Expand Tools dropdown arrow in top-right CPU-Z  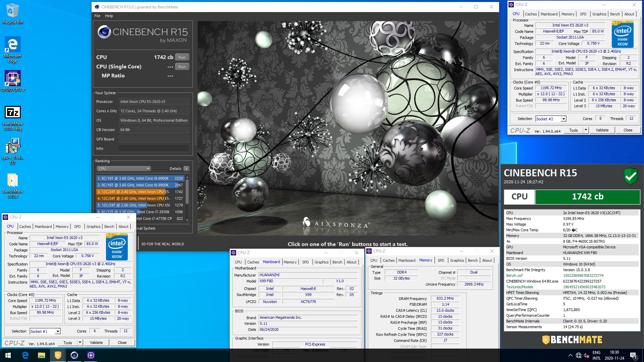pos(586,130)
